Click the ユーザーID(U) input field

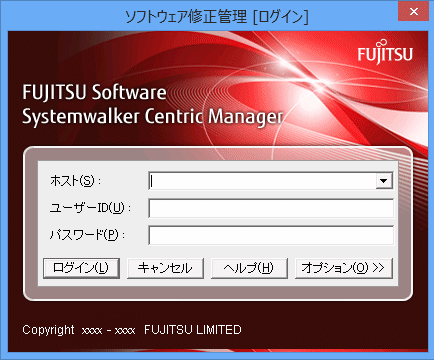(x=271, y=208)
